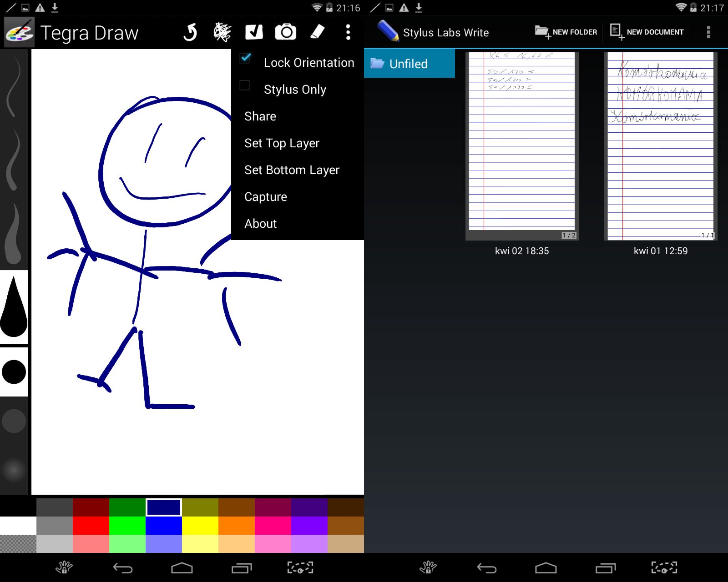The height and width of the screenshot is (582, 728).
Task: Tap Back in Tegra Draw navigation bar
Action: click(123, 568)
